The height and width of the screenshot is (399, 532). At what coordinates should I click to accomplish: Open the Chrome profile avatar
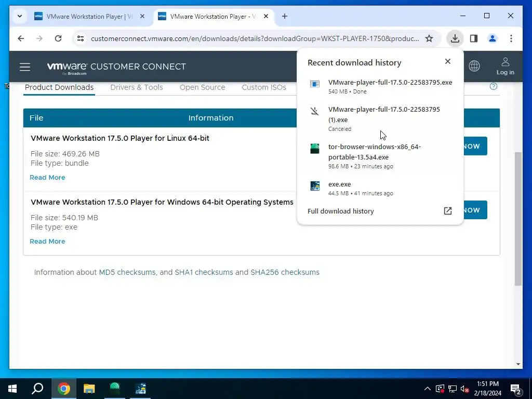click(x=493, y=38)
